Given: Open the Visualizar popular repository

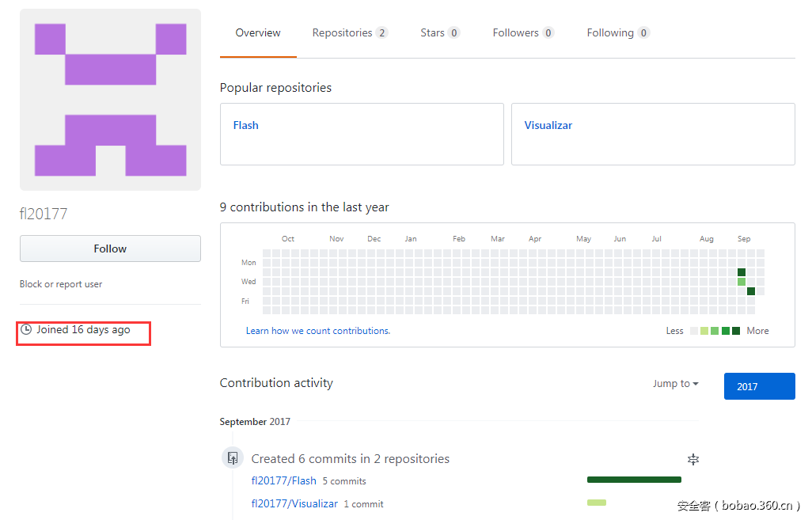Looking at the screenshot, I should click(x=548, y=125).
